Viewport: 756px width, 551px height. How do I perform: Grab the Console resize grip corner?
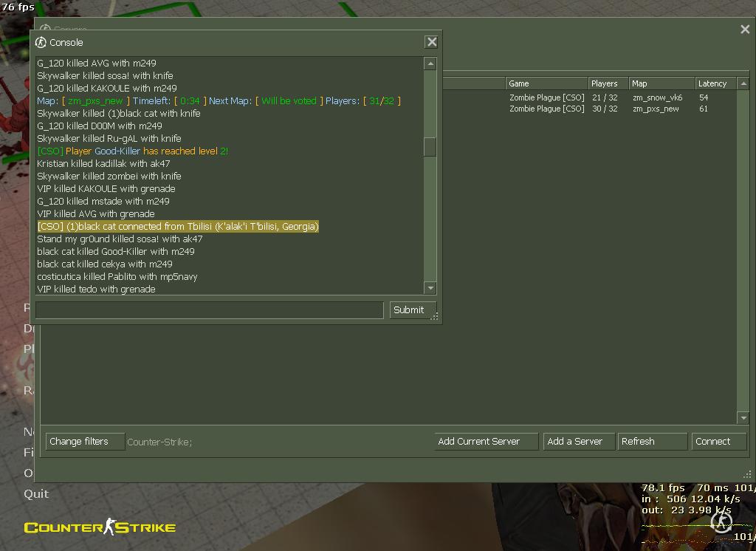(x=436, y=317)
